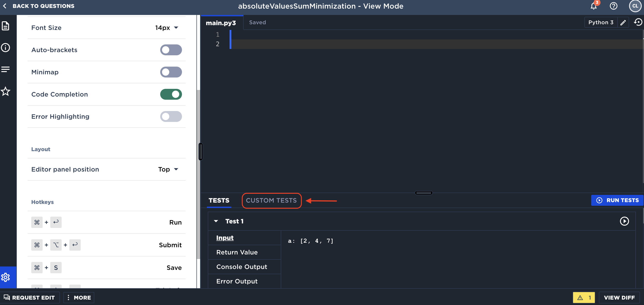Open the text lines sidebar icon
Viewport: 644px width, 305px height.
tap(5, 69)
